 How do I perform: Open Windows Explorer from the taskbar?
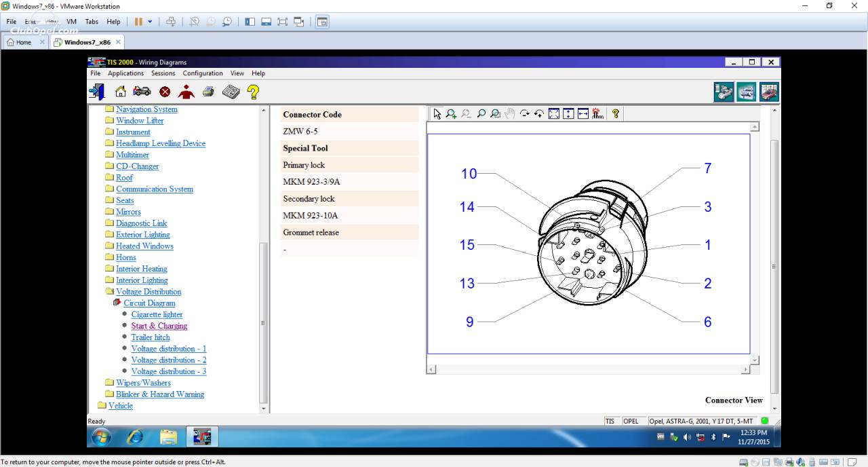tap(169, 437)
